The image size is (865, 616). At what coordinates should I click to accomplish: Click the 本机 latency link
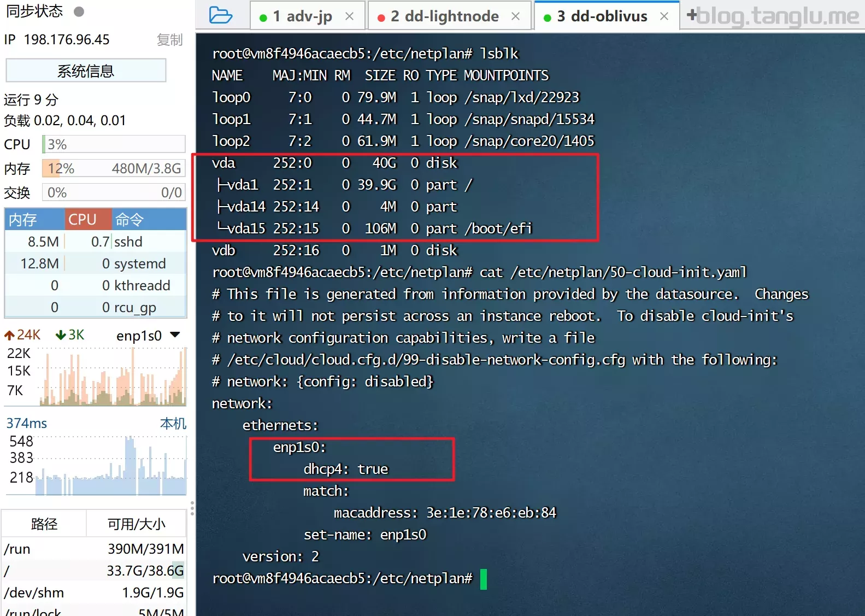click(x=173, y=423)
